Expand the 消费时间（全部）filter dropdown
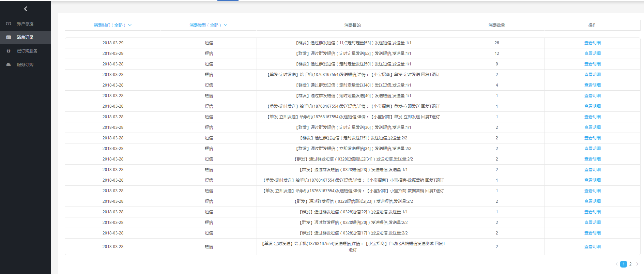The image size is (644, 274). pyautogui.click(x=110, y=25)
